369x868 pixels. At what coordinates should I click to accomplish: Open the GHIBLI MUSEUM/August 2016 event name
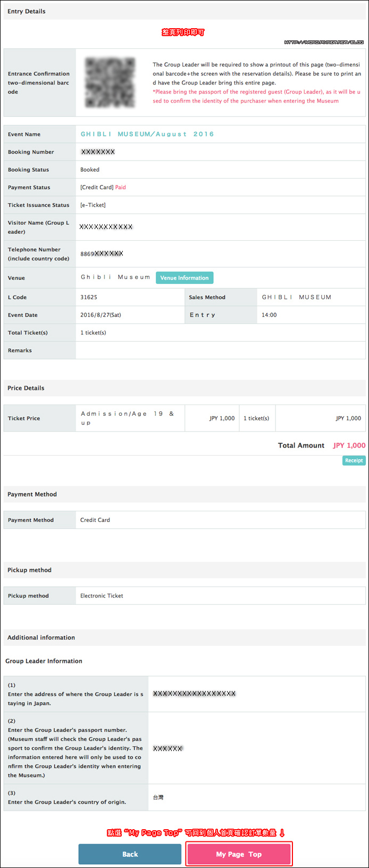pyautogui.click(x=147, y=134)
